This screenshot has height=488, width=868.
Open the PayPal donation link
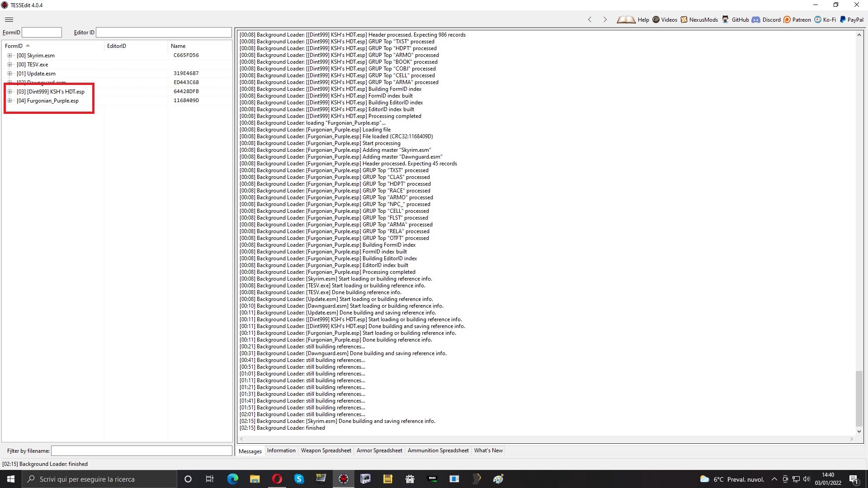click(852, 19)
